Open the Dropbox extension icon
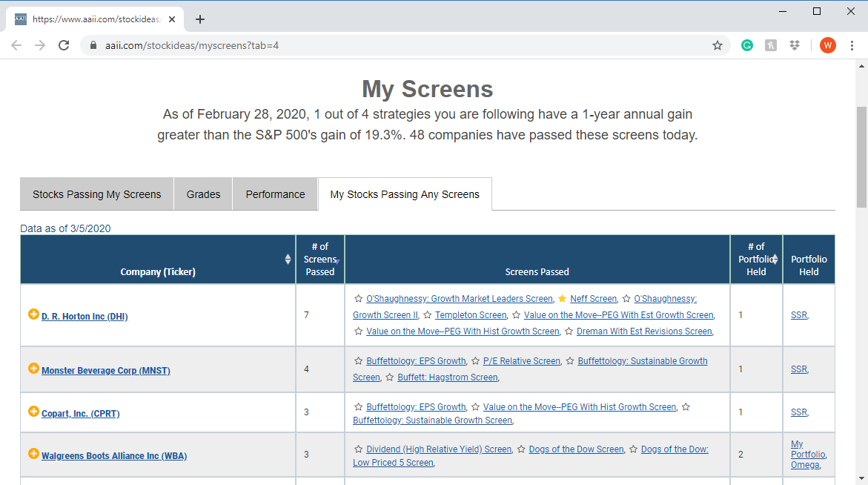868x485 pixels. coord(795,45)
